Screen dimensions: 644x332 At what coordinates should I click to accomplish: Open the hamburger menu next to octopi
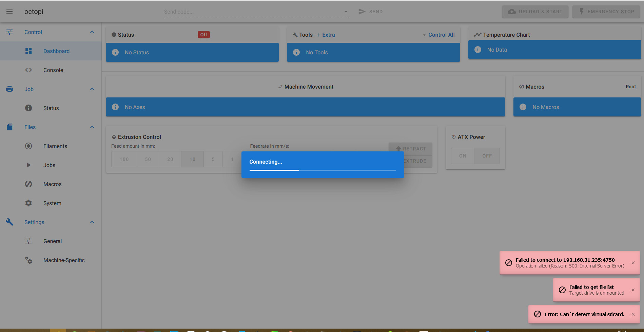point(9,12)
